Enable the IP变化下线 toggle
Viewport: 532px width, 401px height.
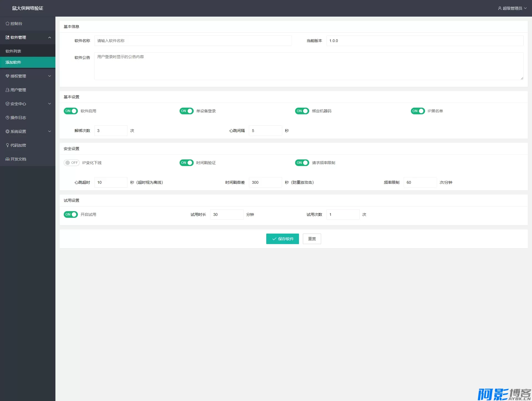(x=71, y=163)
